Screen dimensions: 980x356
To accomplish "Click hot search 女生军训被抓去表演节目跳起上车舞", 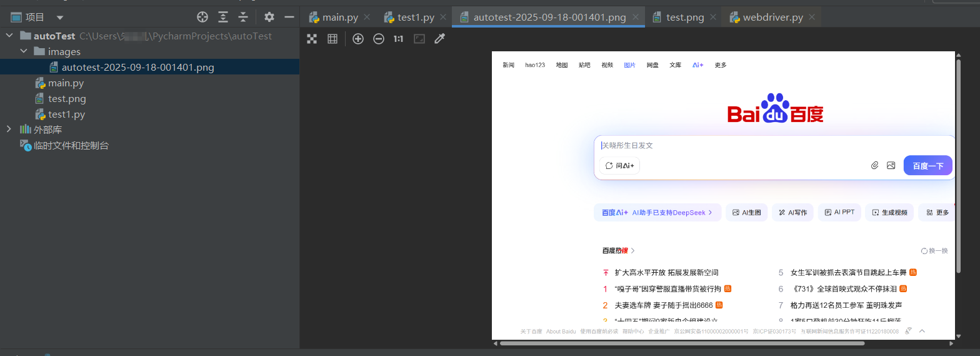I will [848, 273].
